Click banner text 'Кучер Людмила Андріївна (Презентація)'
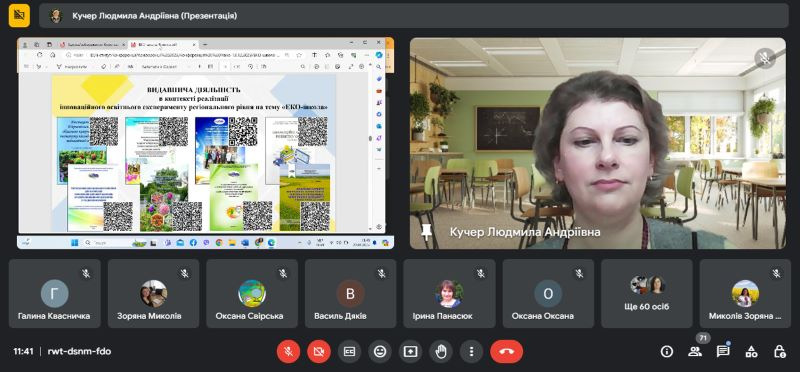This screenshot has height=372, width=800. pyautogui.click(x=155, y=16)
